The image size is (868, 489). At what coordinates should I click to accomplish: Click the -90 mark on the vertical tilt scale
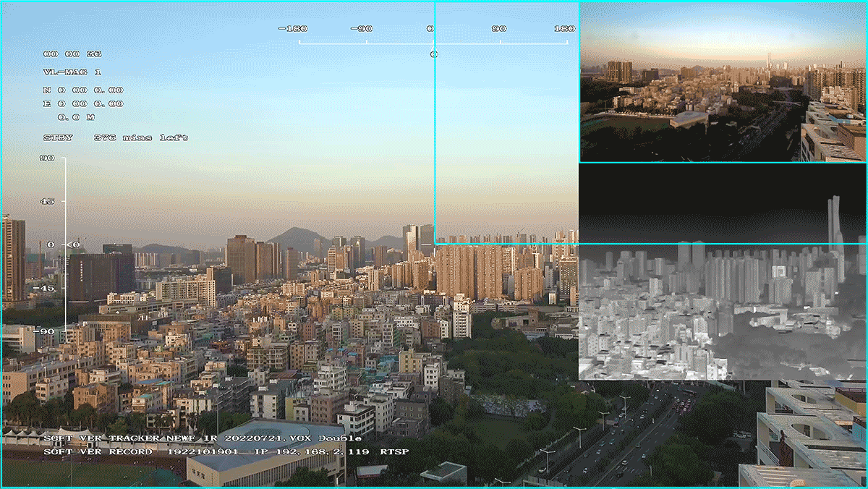(x=47, y=331)
